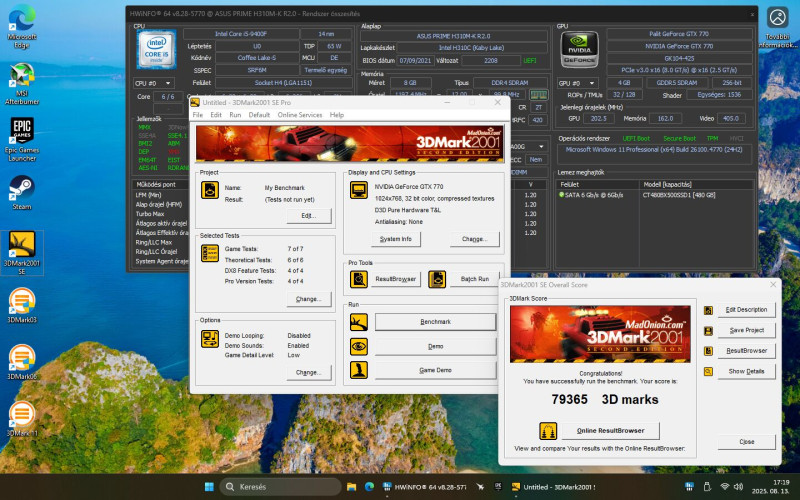
Task: Click the joystick icon beside Game Demo
Action: (x=359, y=370)
